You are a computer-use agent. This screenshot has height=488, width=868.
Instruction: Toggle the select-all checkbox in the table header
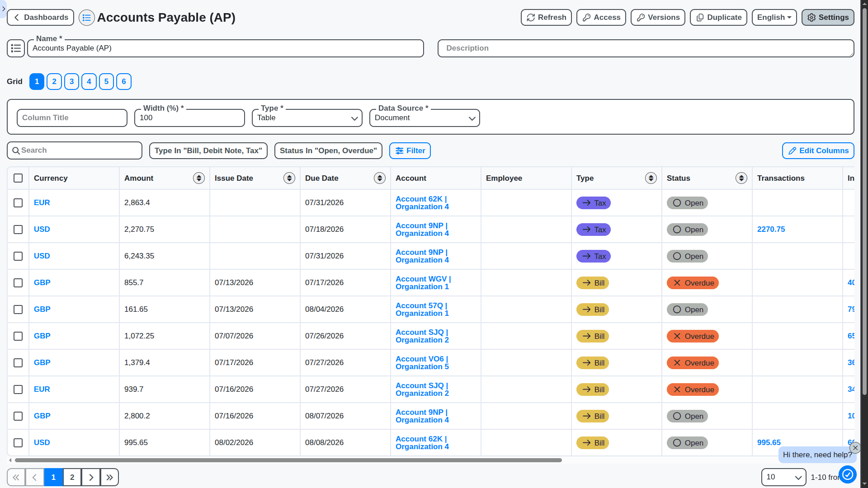pyautogui.click(x=18, y=178)
